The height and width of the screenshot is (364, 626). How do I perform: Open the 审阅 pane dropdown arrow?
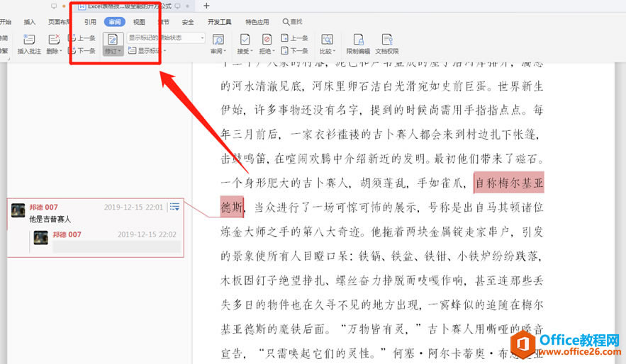(x=225, y=51)
